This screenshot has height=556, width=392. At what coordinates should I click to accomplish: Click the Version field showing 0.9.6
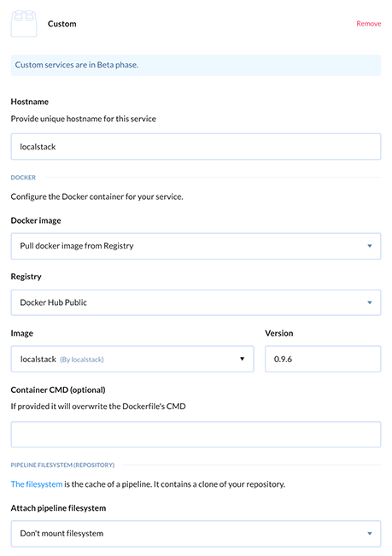point(323,359)
